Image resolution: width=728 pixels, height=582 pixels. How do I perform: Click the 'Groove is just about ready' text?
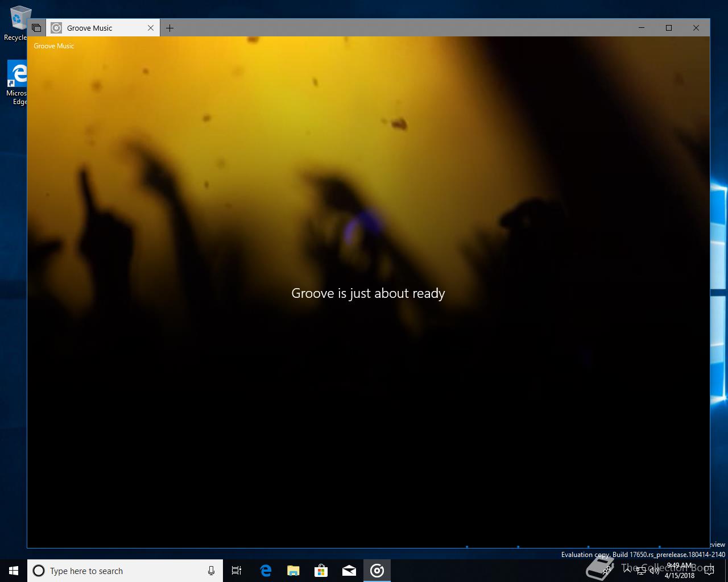[368, 293]
